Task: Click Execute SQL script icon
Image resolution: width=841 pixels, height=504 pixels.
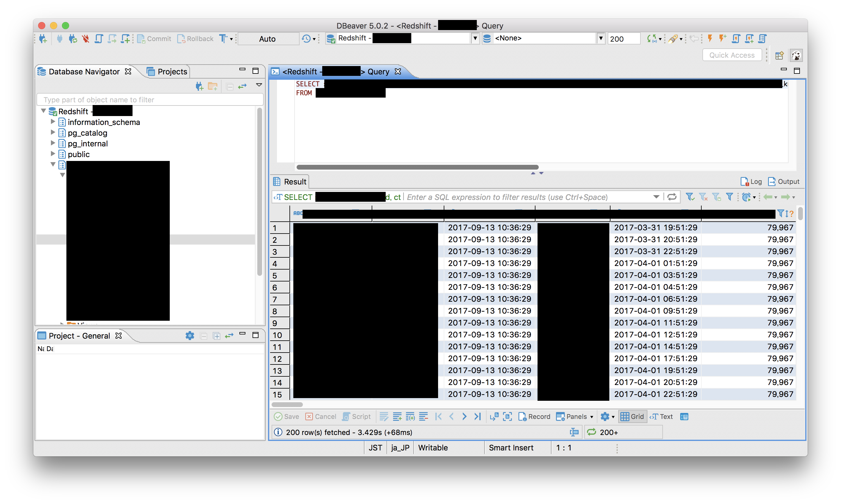Action: (736, 38)
